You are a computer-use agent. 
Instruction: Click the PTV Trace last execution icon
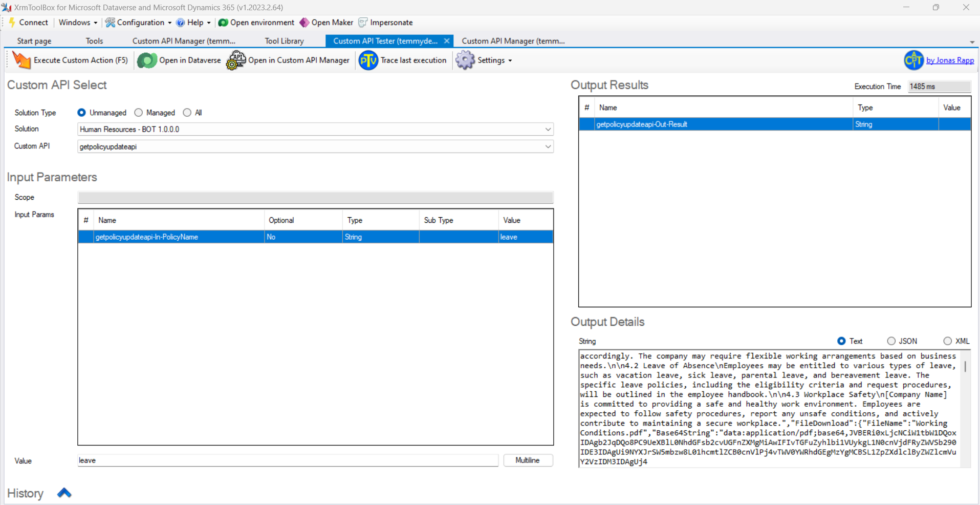368,60
